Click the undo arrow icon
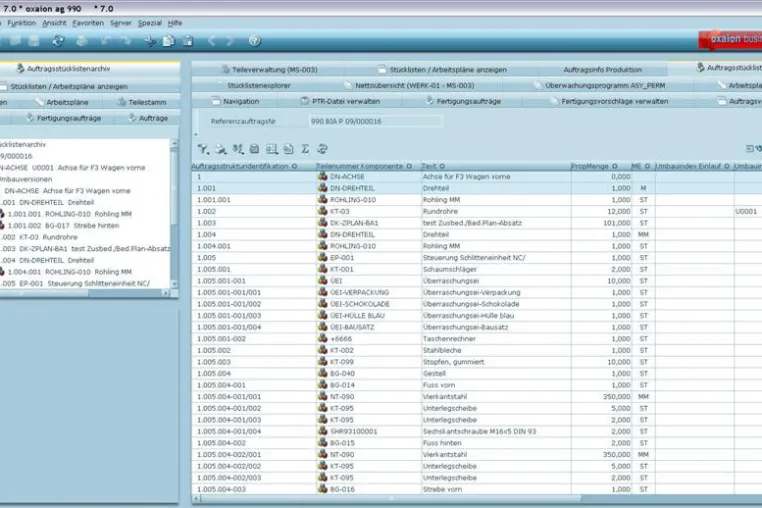Image resolution: width=762 pixels, height=508 pixels. pos(106,41)
